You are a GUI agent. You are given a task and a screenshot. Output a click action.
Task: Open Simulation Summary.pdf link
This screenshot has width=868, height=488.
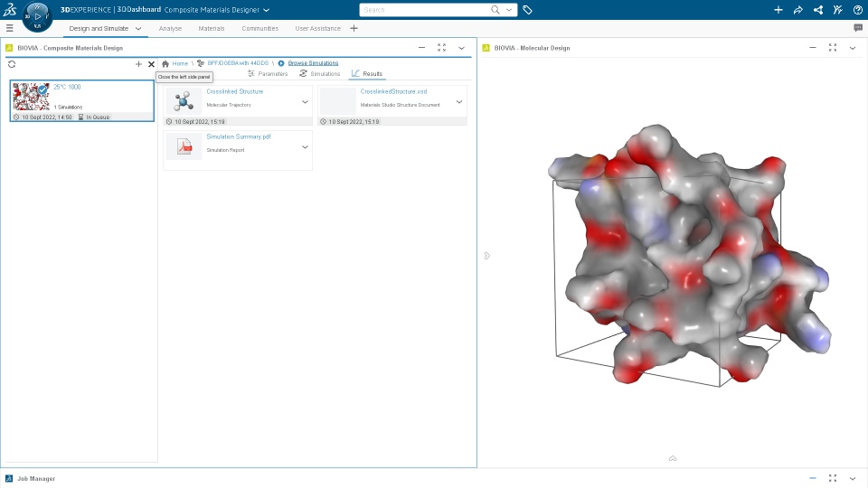pos(239,136)
